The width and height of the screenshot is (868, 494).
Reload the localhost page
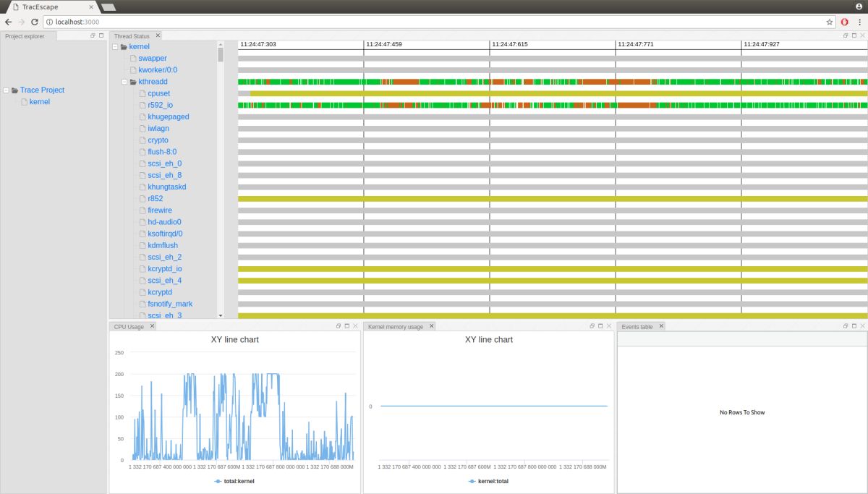point(35,22)
